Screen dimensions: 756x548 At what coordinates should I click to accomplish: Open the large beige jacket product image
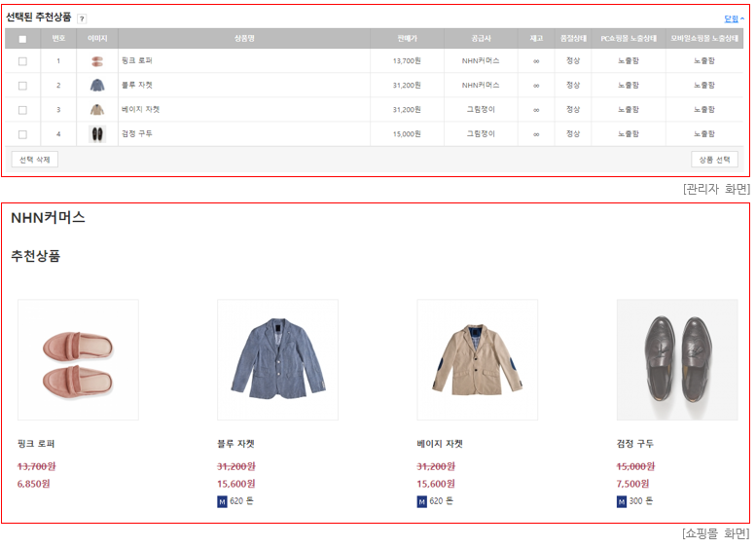[x=478, y=360]
